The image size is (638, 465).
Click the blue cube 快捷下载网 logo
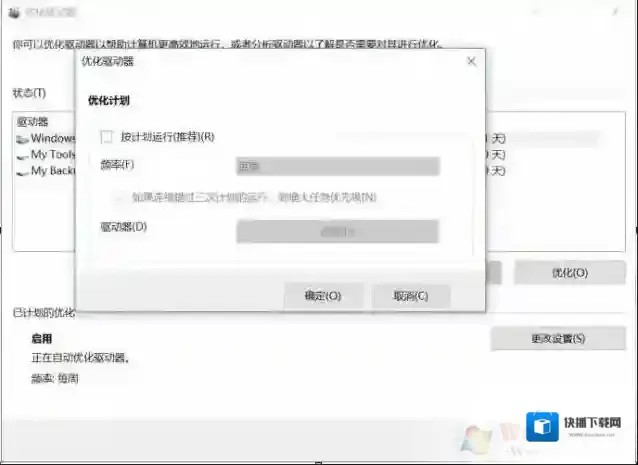tap(542, 428)
